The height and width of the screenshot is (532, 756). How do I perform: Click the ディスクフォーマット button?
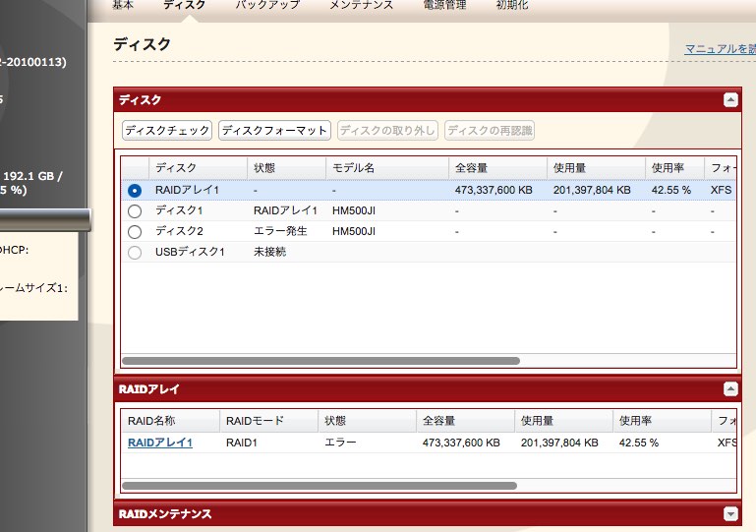coord(274,130)
